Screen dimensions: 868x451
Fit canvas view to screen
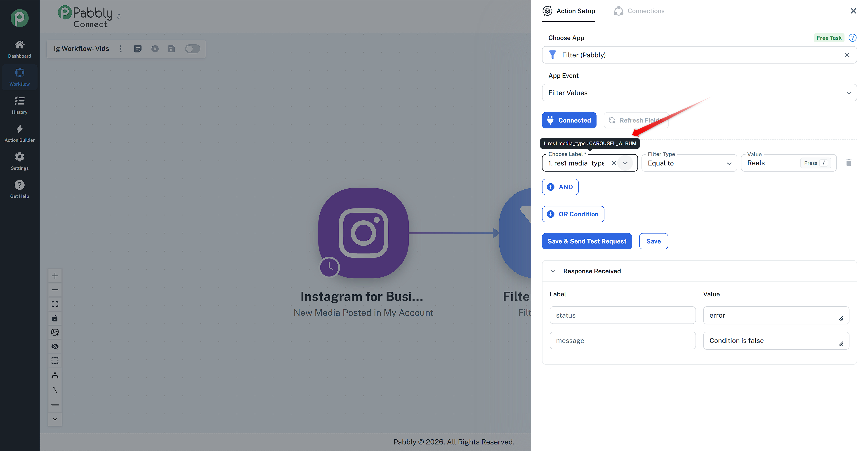[55, 304]
